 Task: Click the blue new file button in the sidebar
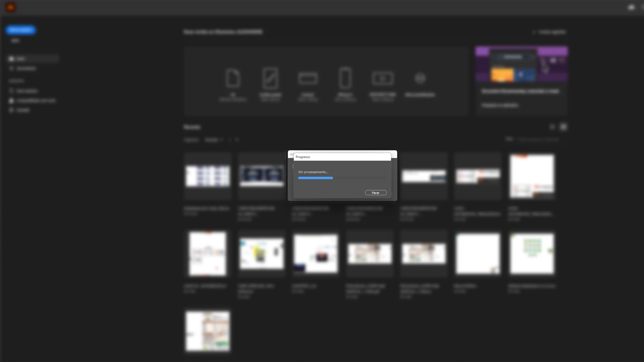coord(20,30)
